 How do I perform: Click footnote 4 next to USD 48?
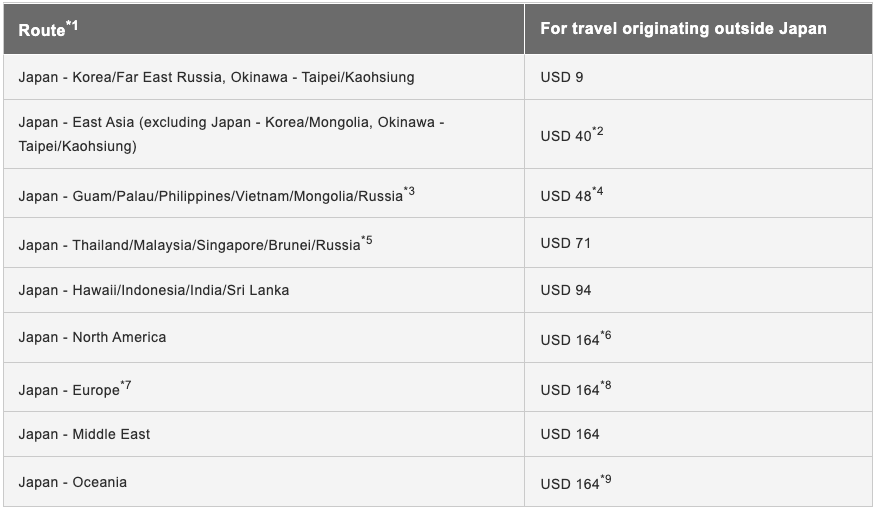coord(598,190)
